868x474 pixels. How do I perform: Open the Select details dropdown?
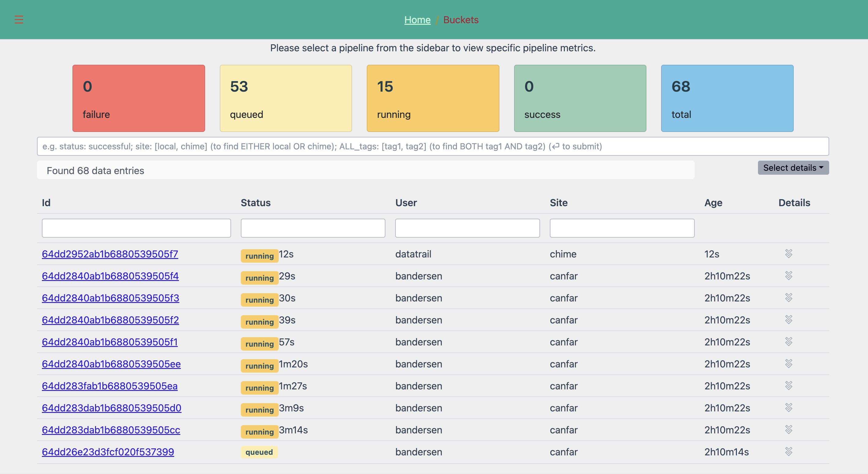pos(793,168)
